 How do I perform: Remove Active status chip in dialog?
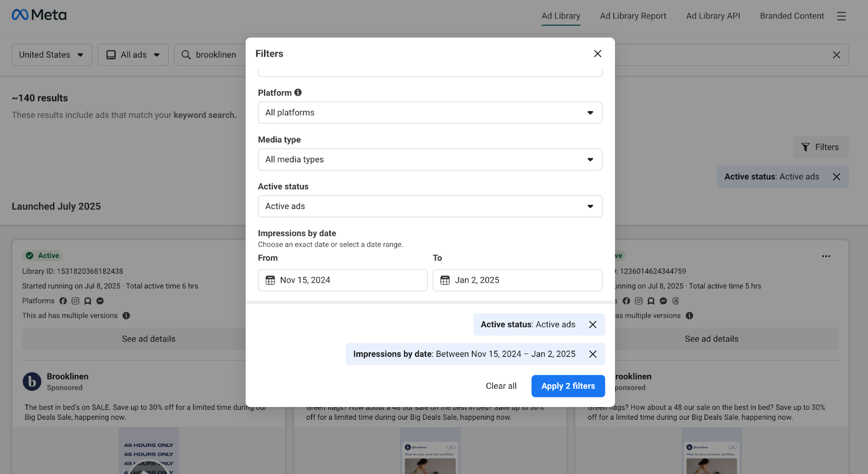coord(592,325)
